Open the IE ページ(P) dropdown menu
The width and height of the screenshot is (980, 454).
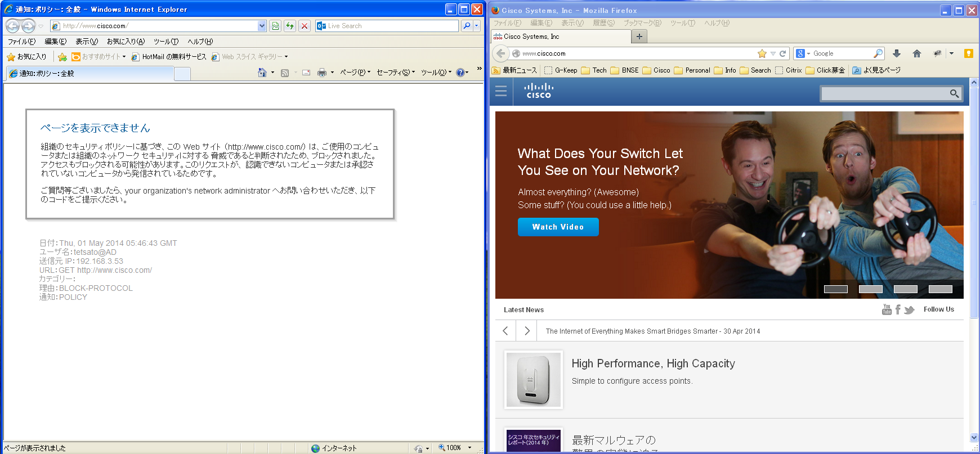pos(355,73)
